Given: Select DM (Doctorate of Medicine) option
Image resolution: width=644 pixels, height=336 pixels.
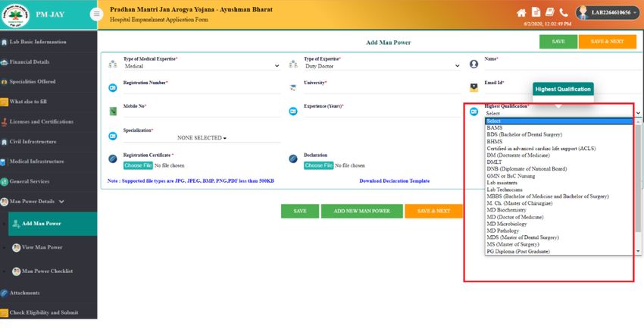Looking at the screenshot, I should pos(560,155).
